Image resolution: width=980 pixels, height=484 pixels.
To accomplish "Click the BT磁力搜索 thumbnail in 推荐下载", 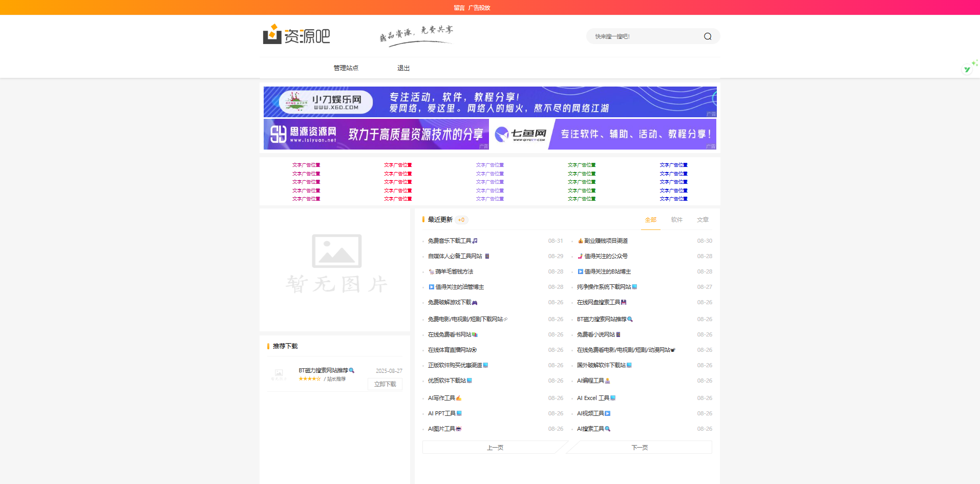I will (279, 374).
